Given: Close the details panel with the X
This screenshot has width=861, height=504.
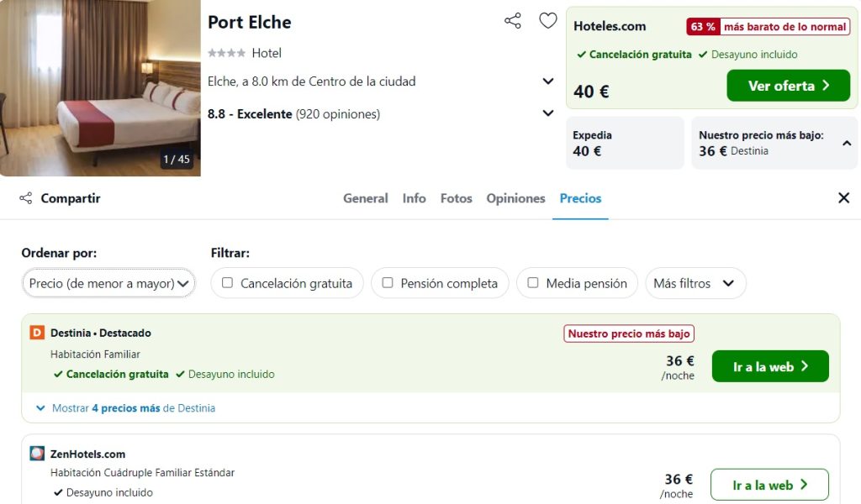Looking at the screenshot, I should tap(844, 198).
